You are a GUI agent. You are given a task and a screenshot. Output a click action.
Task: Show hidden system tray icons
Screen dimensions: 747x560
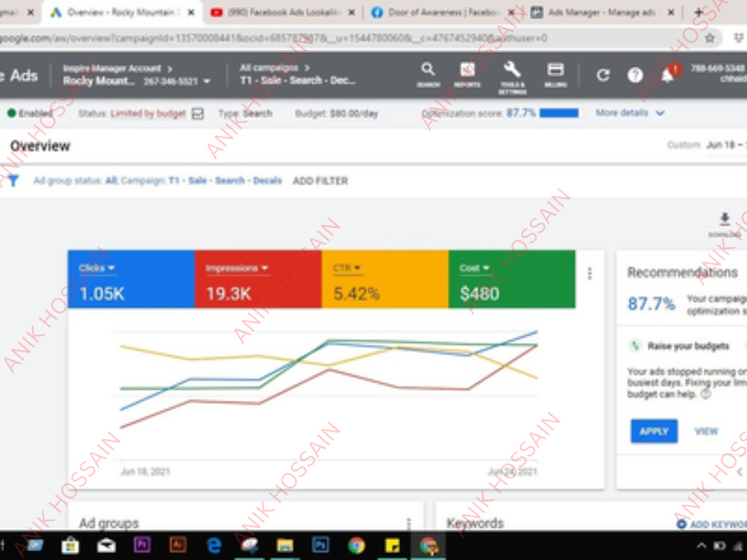point(701,546)
